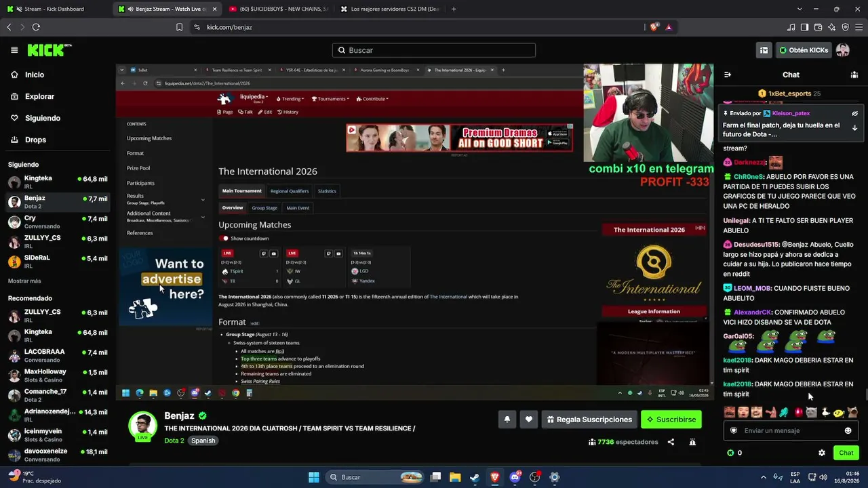The width and height of the screenshot is (868, 488).
Task: Follow Benjaz with the heart button
Action: click(x=529, y=420)
